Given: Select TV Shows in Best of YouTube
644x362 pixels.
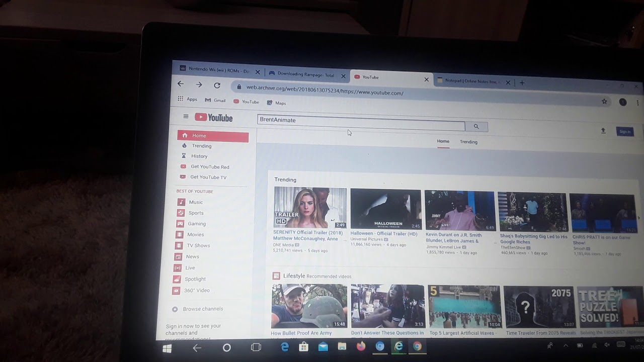Looking at the screenshot, I should 192,246.
